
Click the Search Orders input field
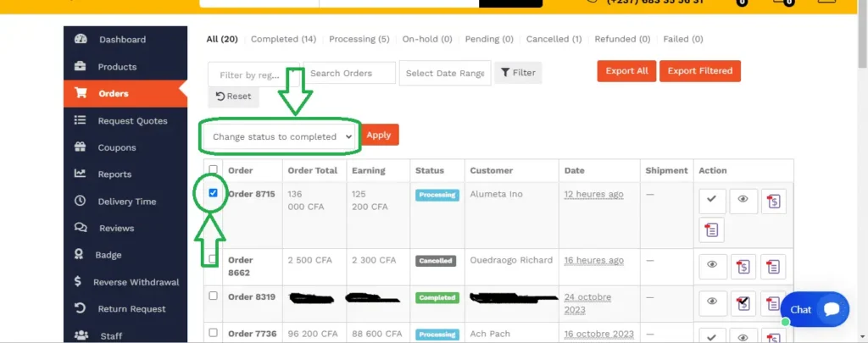350,74
